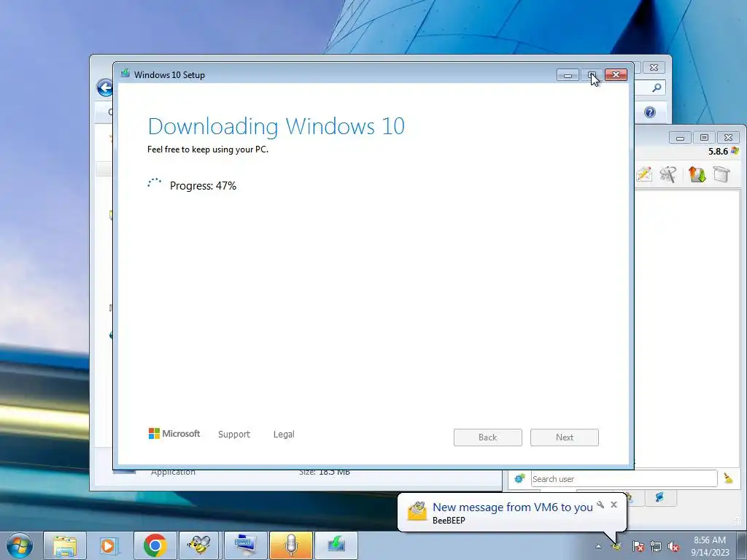
Task: Click the Downloading Windows 10 heading
Action: click(276, 126)
